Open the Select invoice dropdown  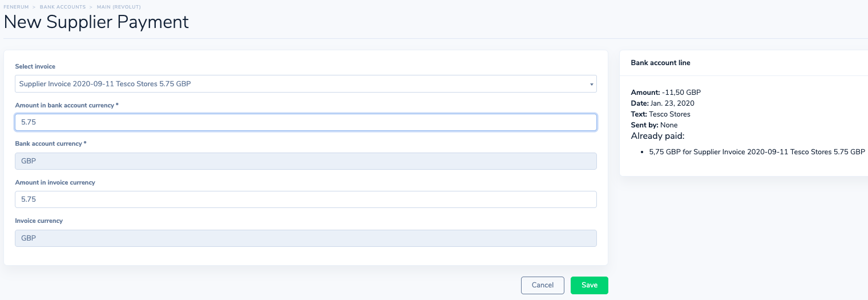(x=305, y=84)
